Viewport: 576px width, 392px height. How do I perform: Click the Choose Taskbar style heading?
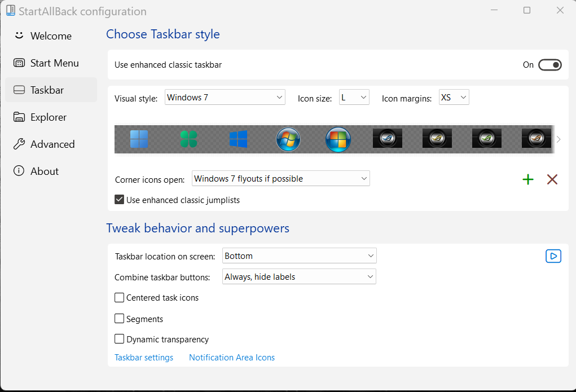coord(162,34)
